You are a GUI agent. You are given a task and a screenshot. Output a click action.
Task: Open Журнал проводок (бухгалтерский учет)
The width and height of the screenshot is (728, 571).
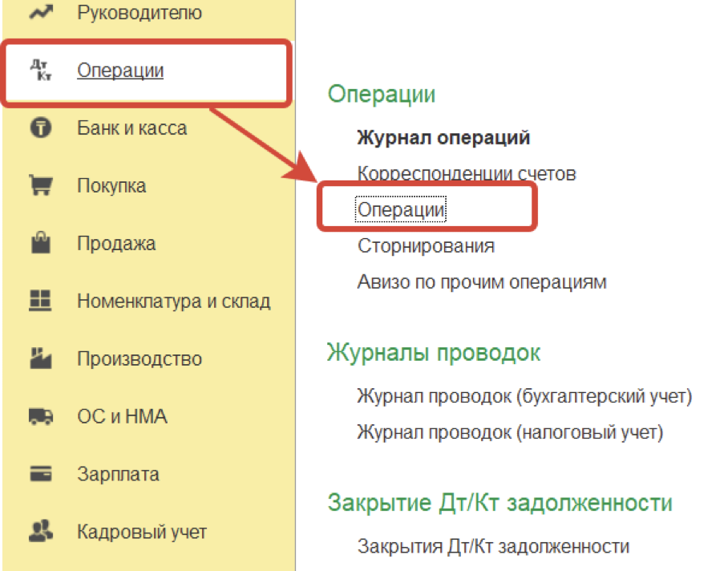(x=524, y=396)
